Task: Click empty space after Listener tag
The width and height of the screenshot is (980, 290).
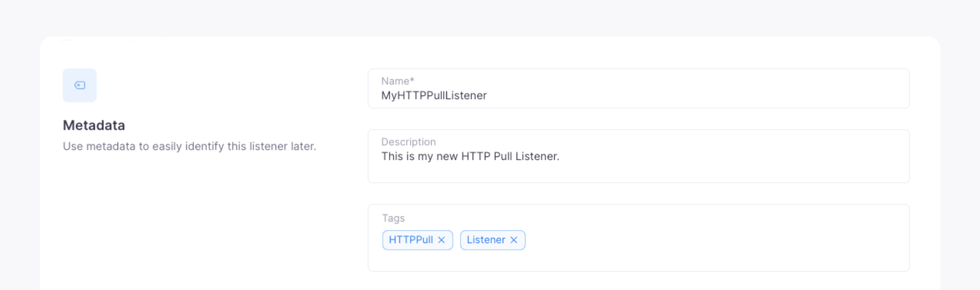Action: click(685, 240)
